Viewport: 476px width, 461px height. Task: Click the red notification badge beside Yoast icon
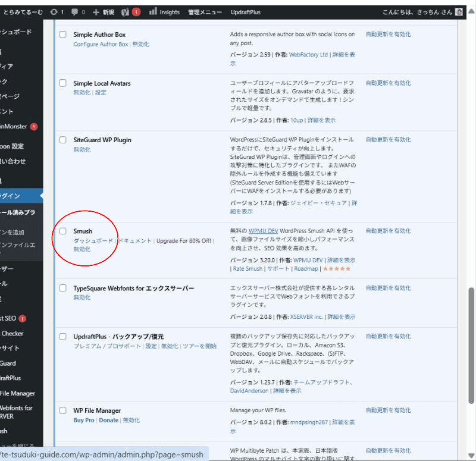click(x=136, y=12)
